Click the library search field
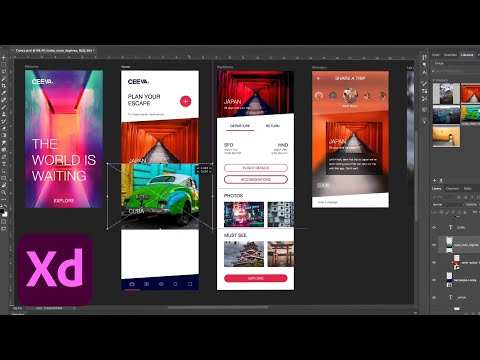Screen dimensions: 480x360 (x=457, y=71)
